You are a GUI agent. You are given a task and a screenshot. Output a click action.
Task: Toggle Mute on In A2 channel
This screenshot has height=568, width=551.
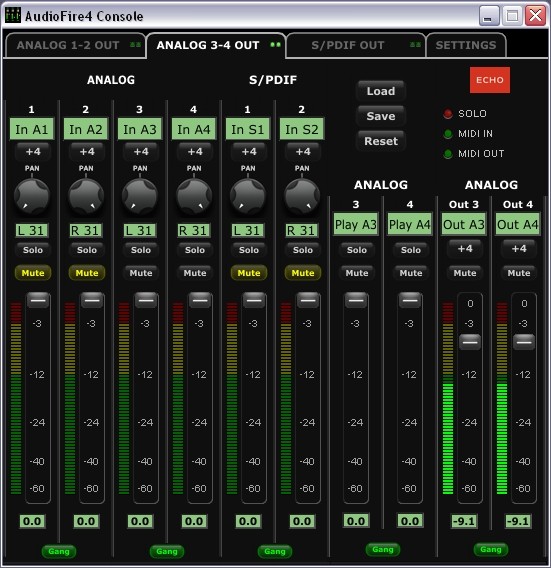[x=87, y=273]
